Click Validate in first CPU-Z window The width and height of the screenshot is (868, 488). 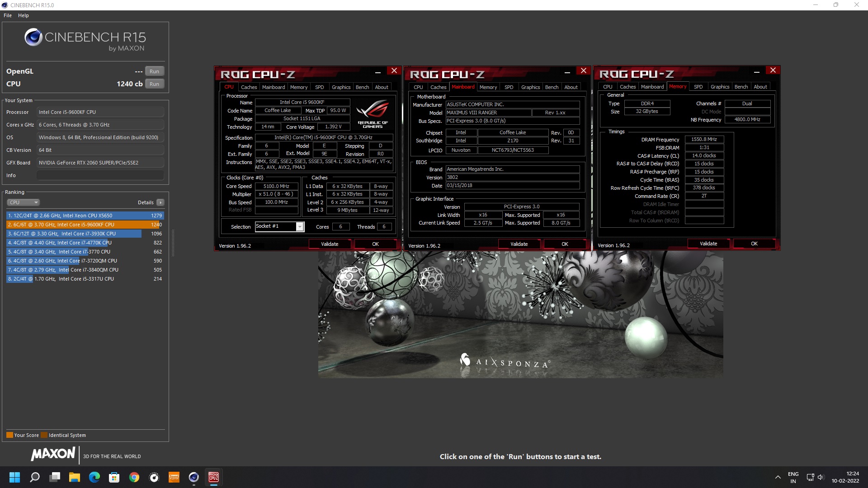coord(330,244)
